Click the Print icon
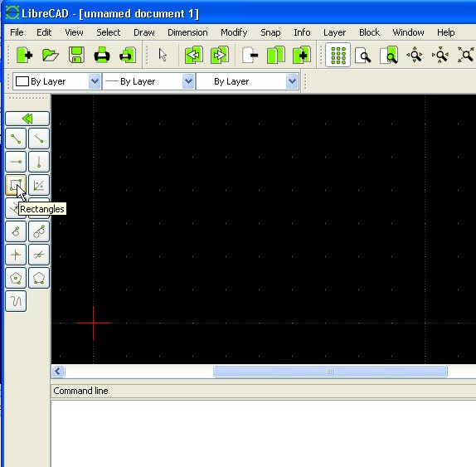Screen dimensions: 476x467 (x=102, y=56)
